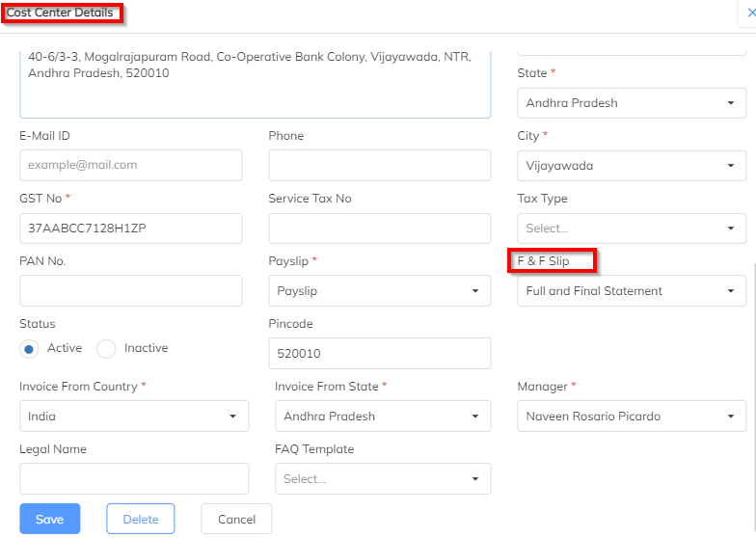This screenshot has height=538, width=756.
Task: Expand the Tax Type dropdown
Action: click(x=632, y=229)
